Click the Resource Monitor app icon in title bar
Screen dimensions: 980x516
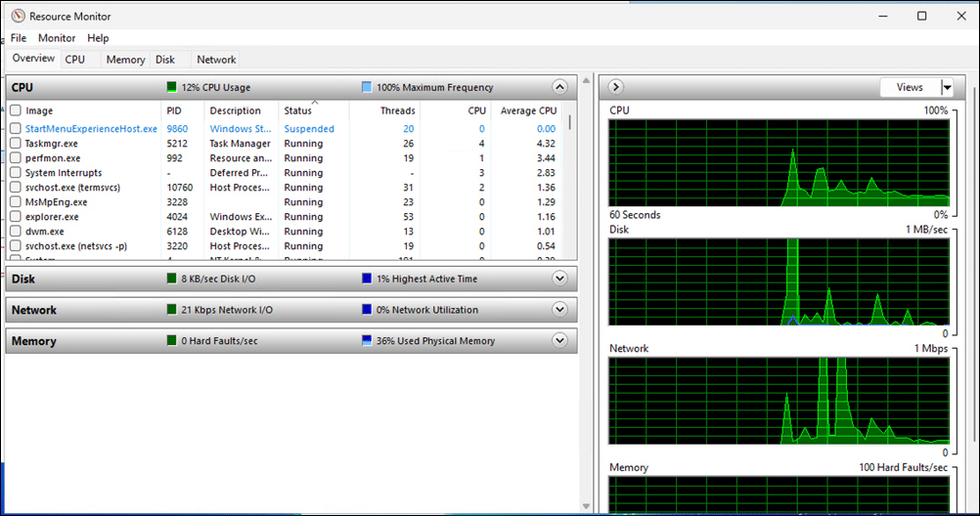[19, 17]
